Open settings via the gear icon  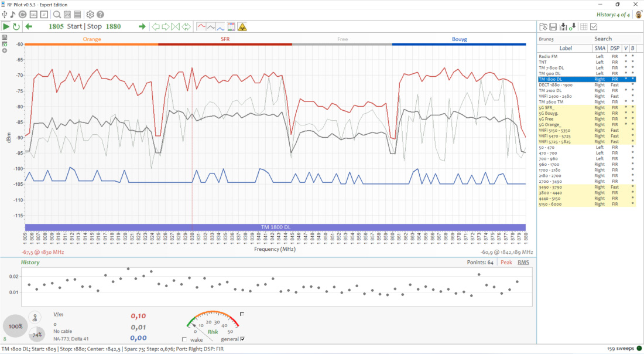coord(90,15)
